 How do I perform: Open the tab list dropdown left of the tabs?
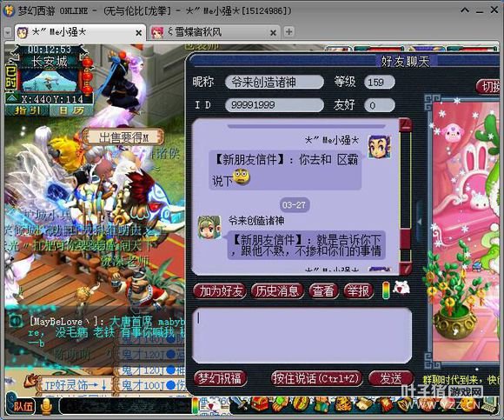click(8, 32)
